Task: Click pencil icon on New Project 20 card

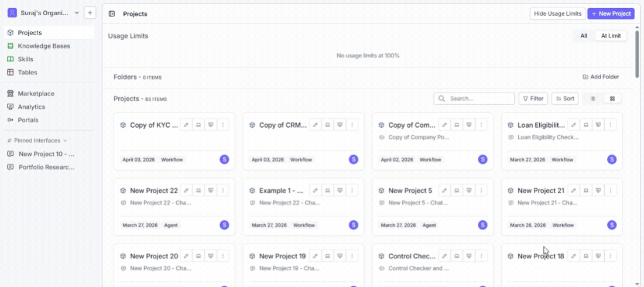Action: [186, 256]
